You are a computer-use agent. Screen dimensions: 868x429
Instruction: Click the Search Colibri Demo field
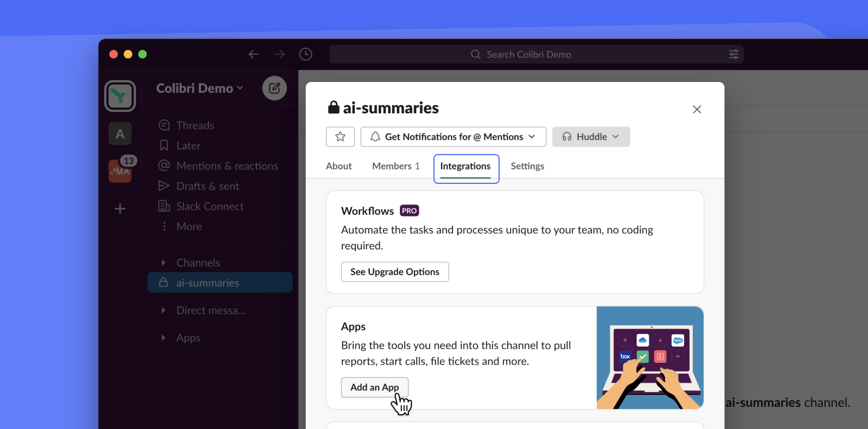(537, 54)
